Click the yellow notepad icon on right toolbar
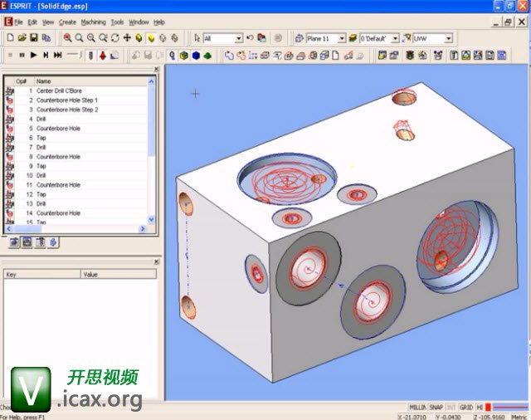Screen dimensions: 531x420 coord(382,56)
